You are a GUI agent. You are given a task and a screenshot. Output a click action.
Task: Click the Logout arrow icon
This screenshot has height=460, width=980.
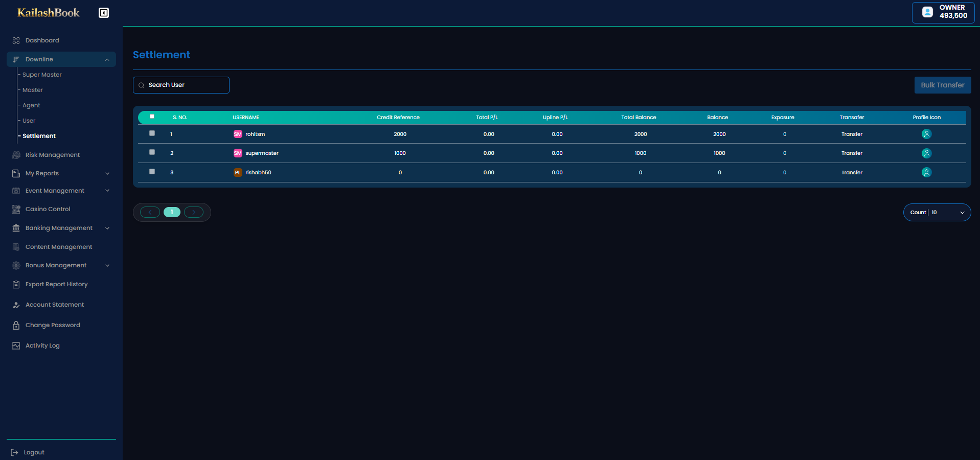click(x=14, y=452)
